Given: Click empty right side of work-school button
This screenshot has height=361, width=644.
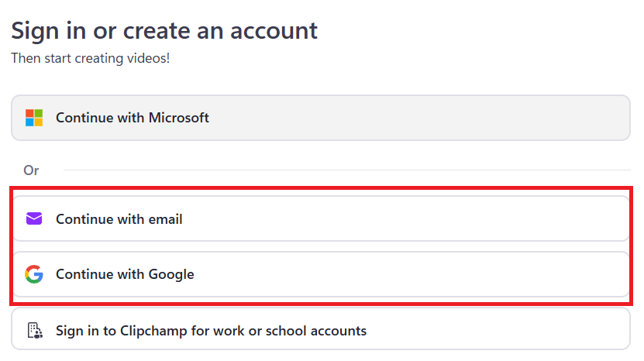Looking at the screenshot, I should tap(527, 331).
